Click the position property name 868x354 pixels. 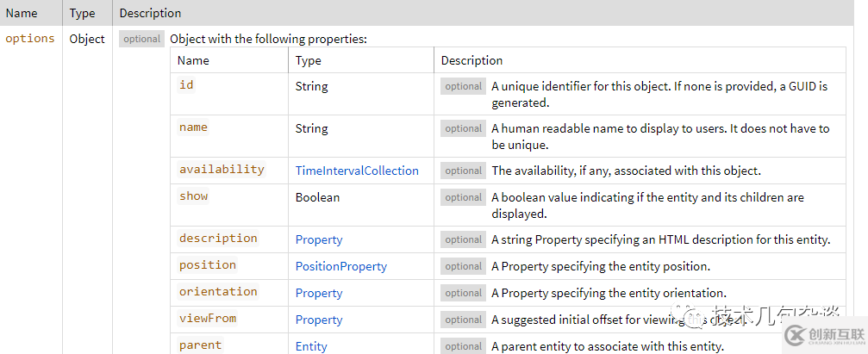tap(208, 265)
